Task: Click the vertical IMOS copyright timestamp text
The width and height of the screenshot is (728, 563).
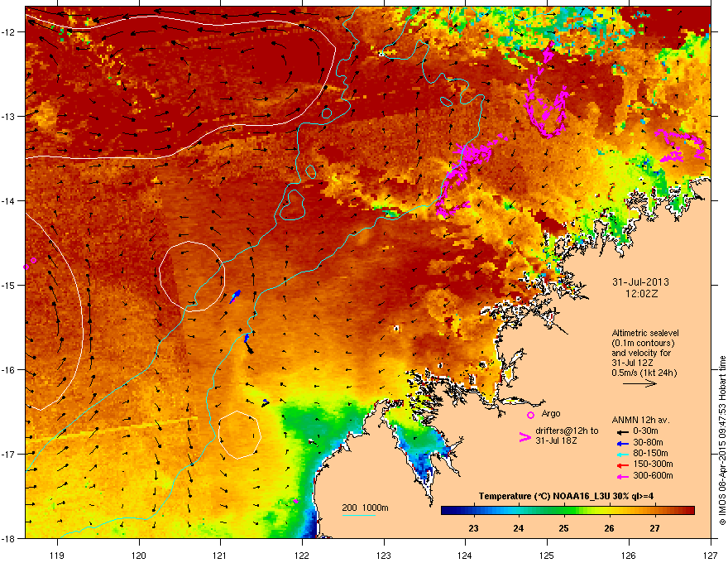Action: (x=722, y=440)
